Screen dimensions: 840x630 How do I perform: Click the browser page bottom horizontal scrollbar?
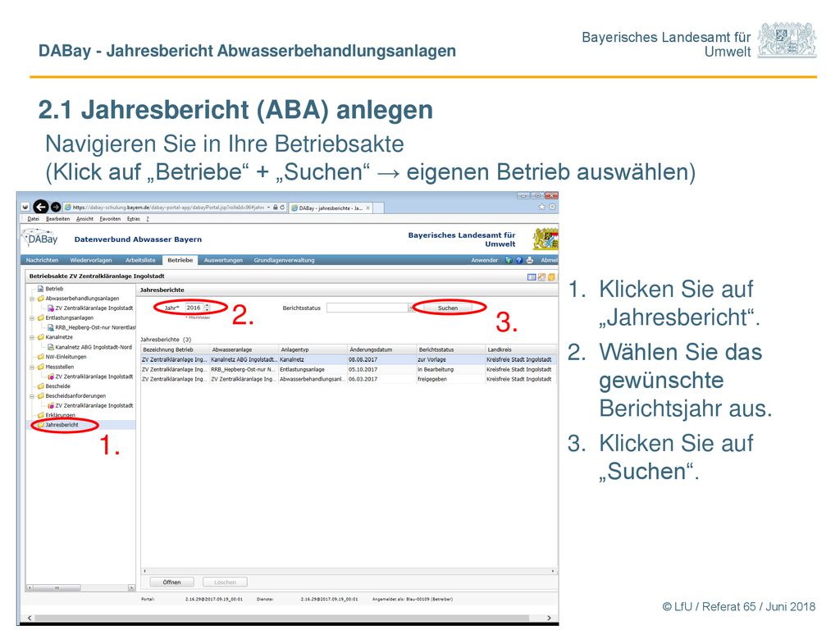(290, 618)
